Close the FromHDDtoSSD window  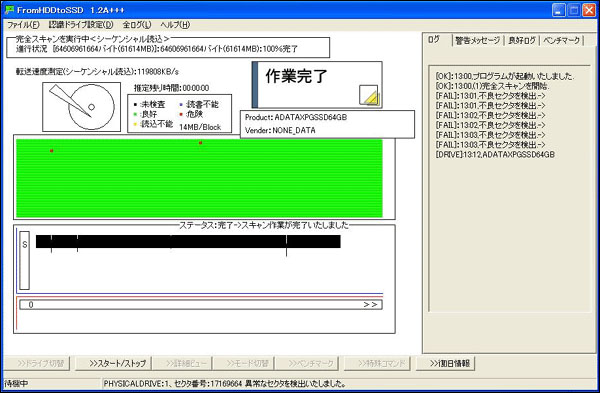[589, 10]
